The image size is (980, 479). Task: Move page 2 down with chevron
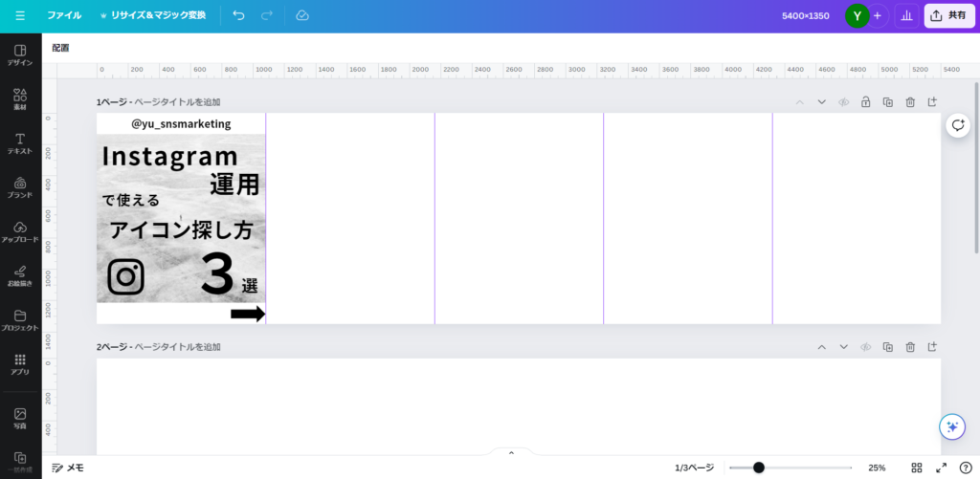point(844,347)
